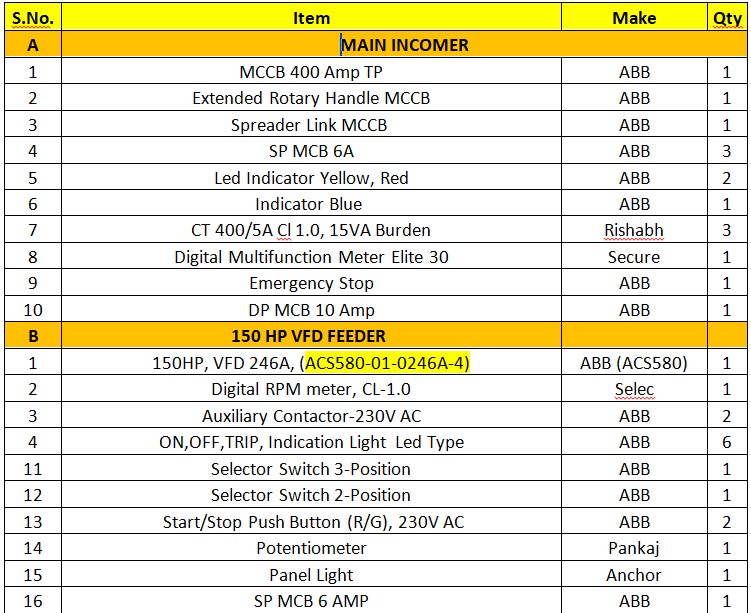Click the "Led Indicator Yellow, Red" cell

(311, 178)
